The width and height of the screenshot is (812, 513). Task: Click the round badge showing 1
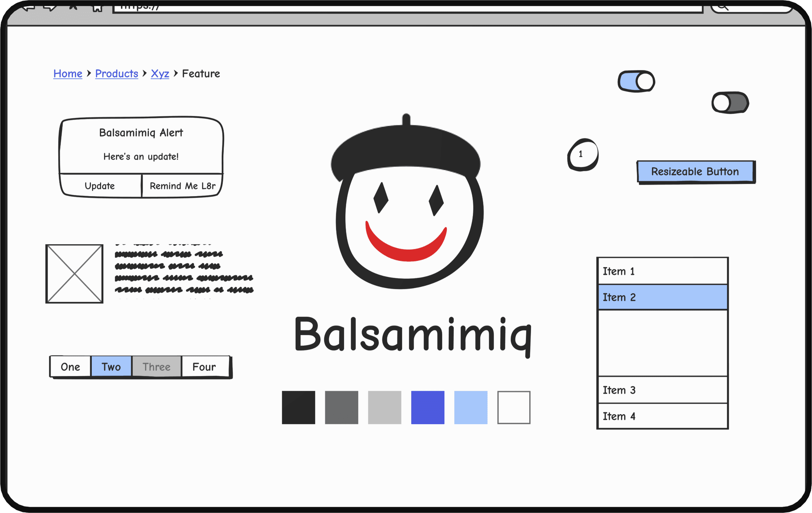coord(583,154)
